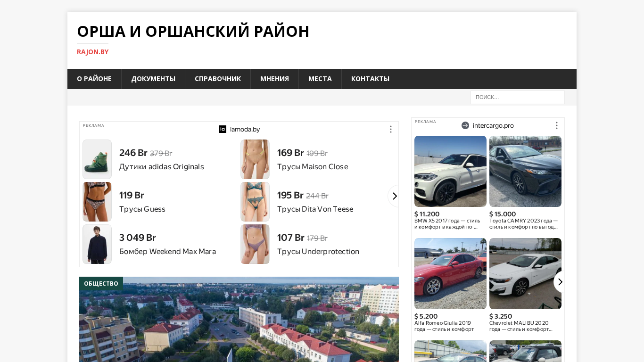The height and width of the screenshot is (362, 644).
Task: Click the intercargo.pro advertiser name
Action: point(493,125)
